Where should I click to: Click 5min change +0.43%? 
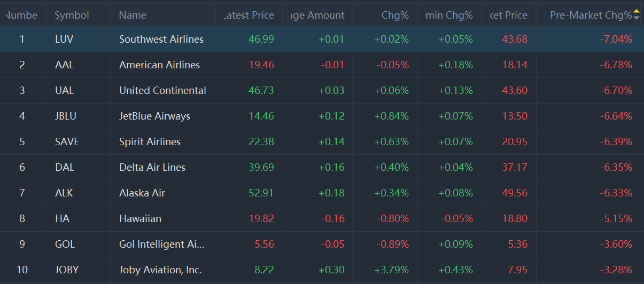(455, 270)
